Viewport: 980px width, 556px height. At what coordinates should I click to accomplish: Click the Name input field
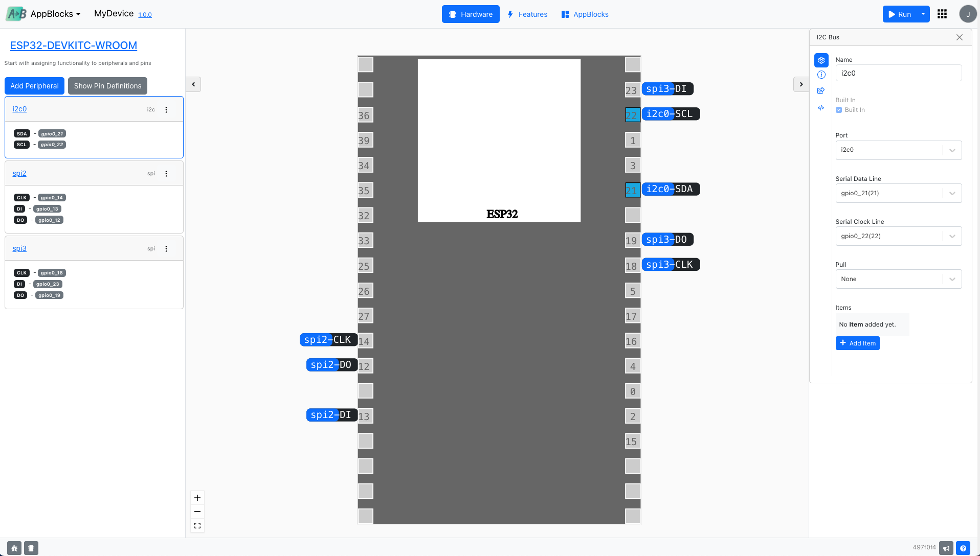click(x=899, y=73)
